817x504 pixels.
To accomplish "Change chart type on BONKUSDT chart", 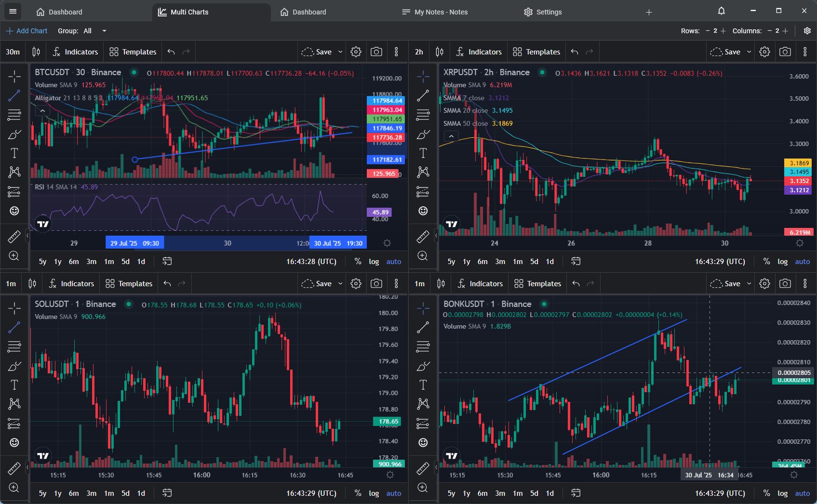I will (x=441, y=283).
